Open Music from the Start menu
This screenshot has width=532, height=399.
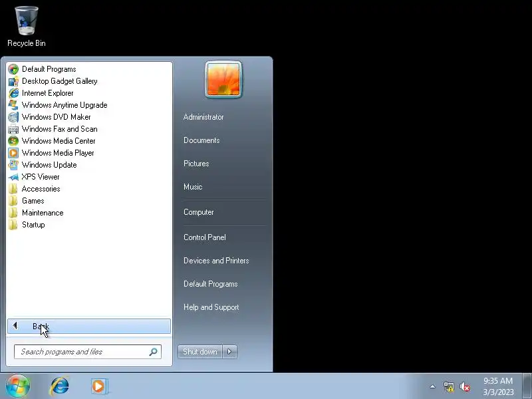193,187
